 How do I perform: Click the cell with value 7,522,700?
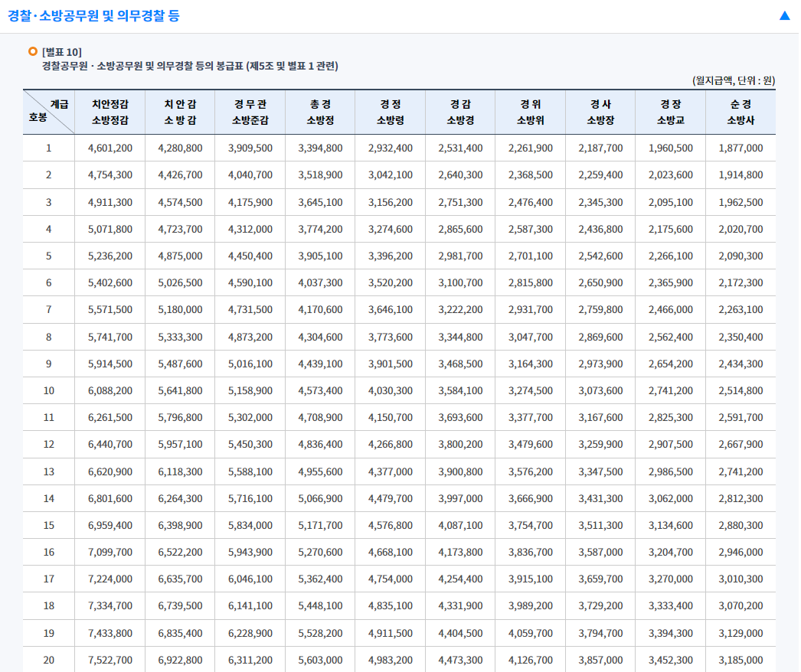click(110, 660)
